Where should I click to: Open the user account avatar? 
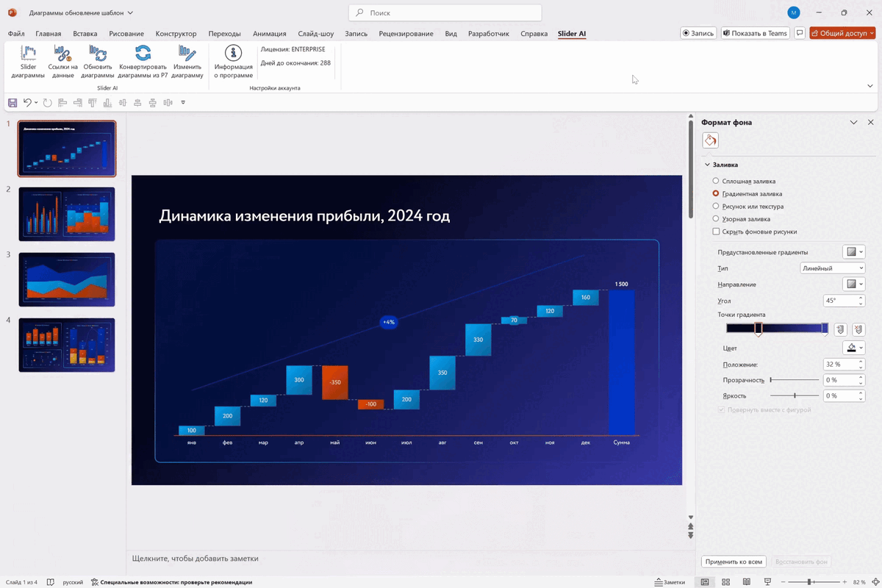coord(793,12)
